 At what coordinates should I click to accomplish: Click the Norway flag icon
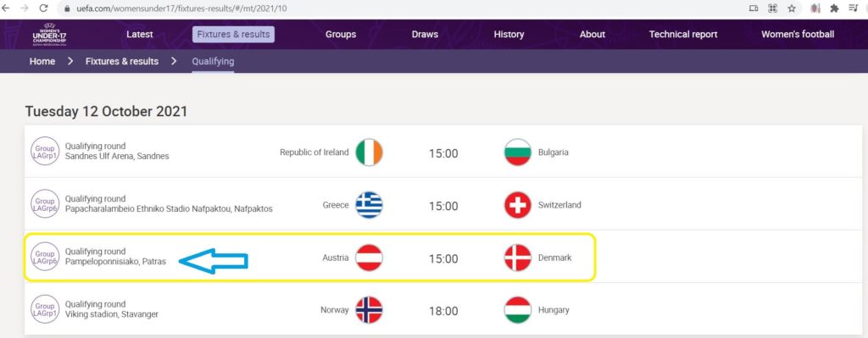(369, 310)
